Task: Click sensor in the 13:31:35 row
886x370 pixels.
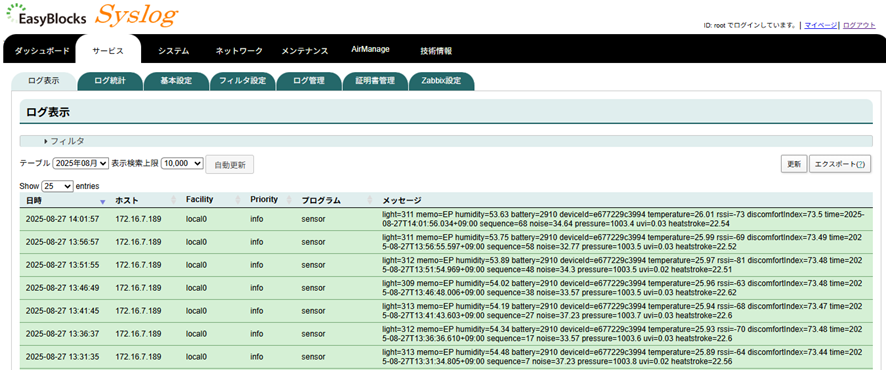Action: point(314,357)
